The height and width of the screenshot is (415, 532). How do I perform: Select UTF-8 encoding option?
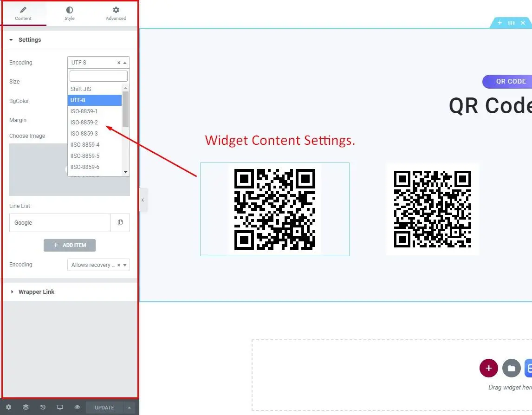tap(95, 100)
